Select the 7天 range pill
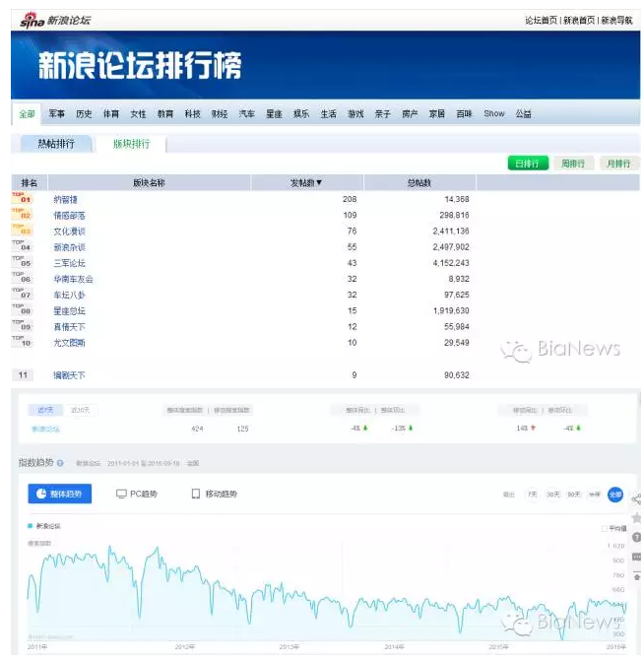This screenshot has width=644, height=663. click(533, 495)
